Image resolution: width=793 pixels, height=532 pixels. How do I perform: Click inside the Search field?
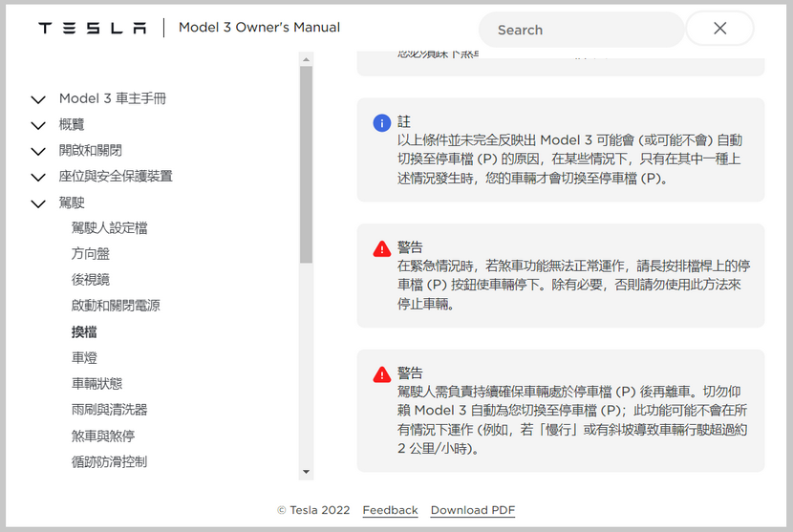click(581, 30)
